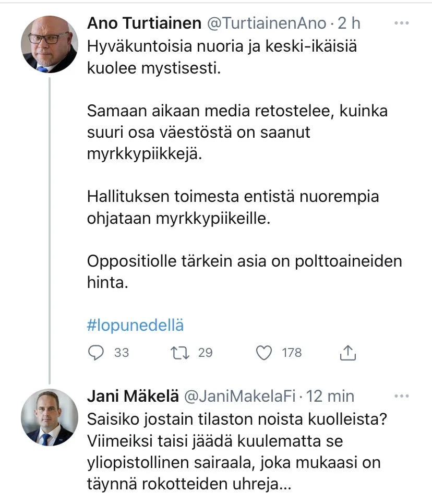Reply to Ano Turtiainen's tweet
The image size is (432, 504).
[96, 353]
